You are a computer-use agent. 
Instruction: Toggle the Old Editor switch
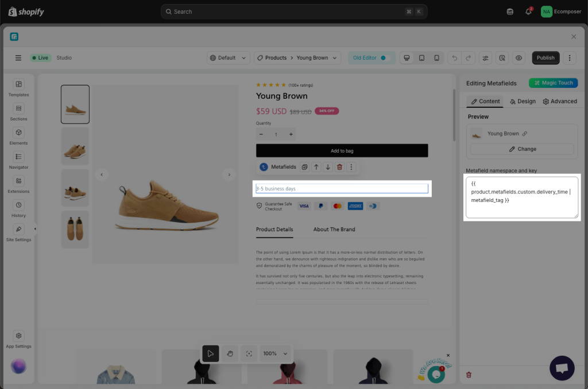pyautogui.click(x=385, y=58)
